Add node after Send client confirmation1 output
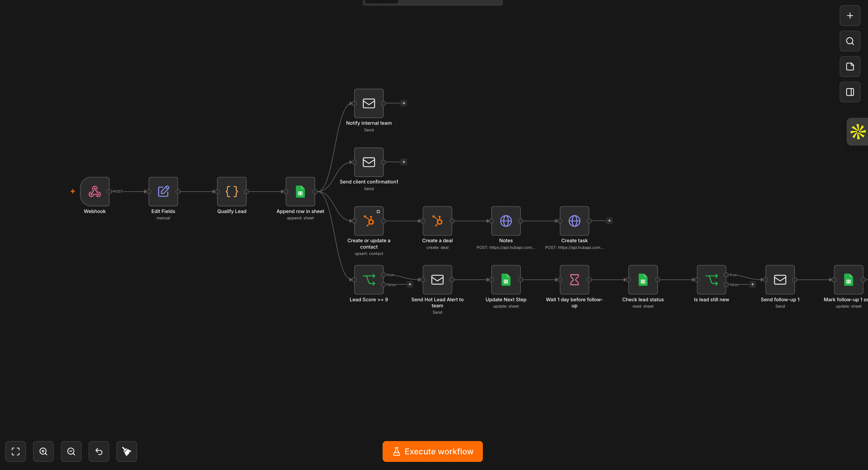The width and height of the screenshot is (868, 470). (x=404, y=162)
